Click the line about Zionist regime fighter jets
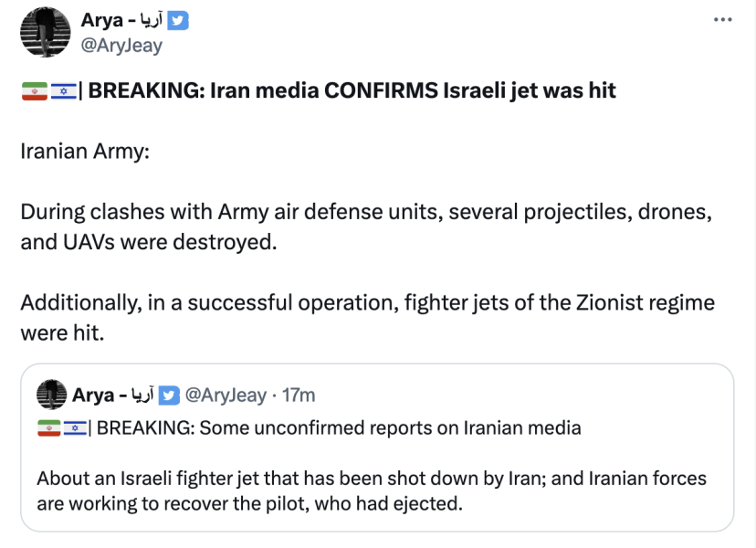Image resolution: width=756 pixels, height=548 pixels. pyautogui.click(x=365, y=301)
